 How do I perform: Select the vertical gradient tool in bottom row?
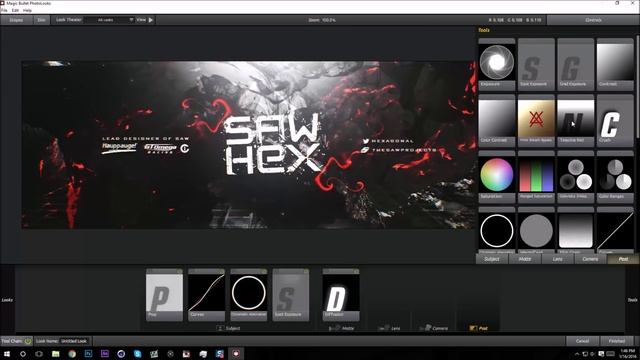tap(576, 231)
